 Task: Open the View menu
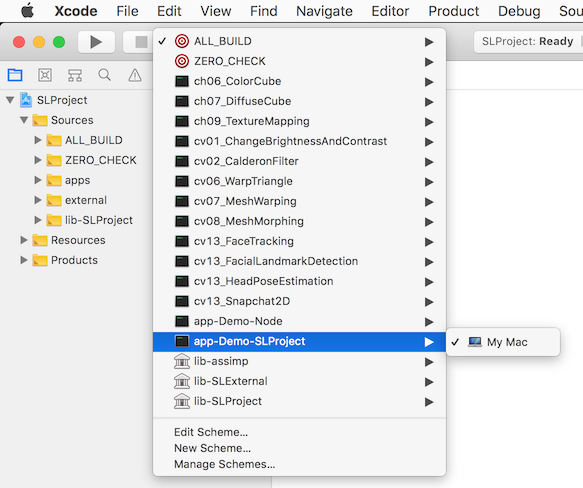click(216, 11)
